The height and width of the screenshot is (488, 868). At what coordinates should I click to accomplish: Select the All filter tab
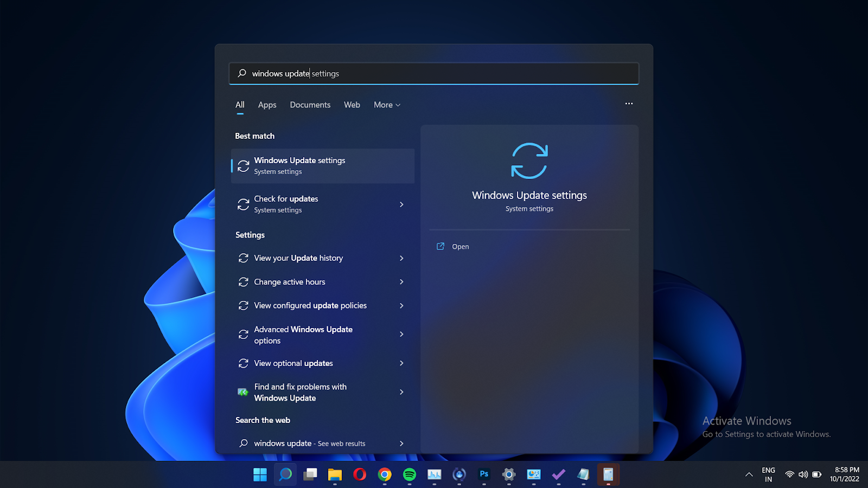(240, 105)
